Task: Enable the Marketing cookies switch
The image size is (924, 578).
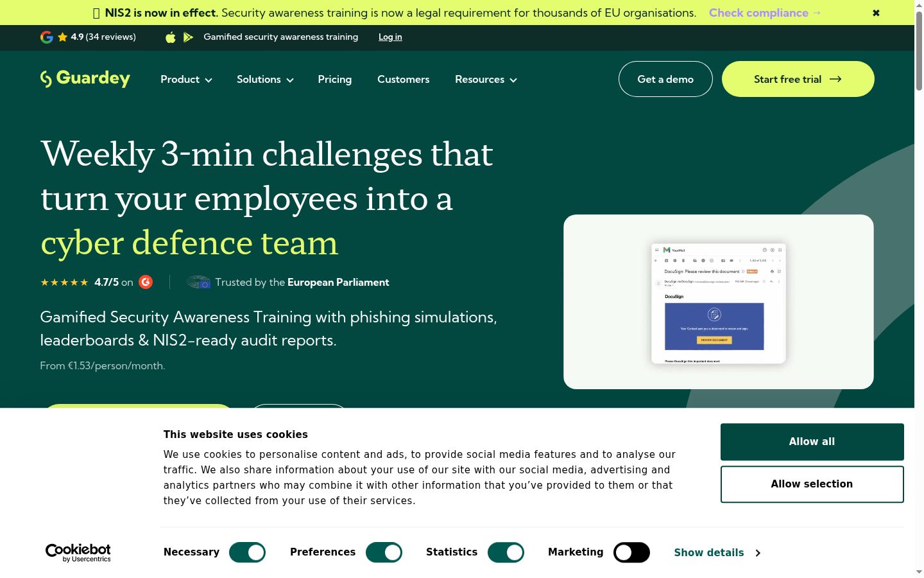Action: click(631, 552)
